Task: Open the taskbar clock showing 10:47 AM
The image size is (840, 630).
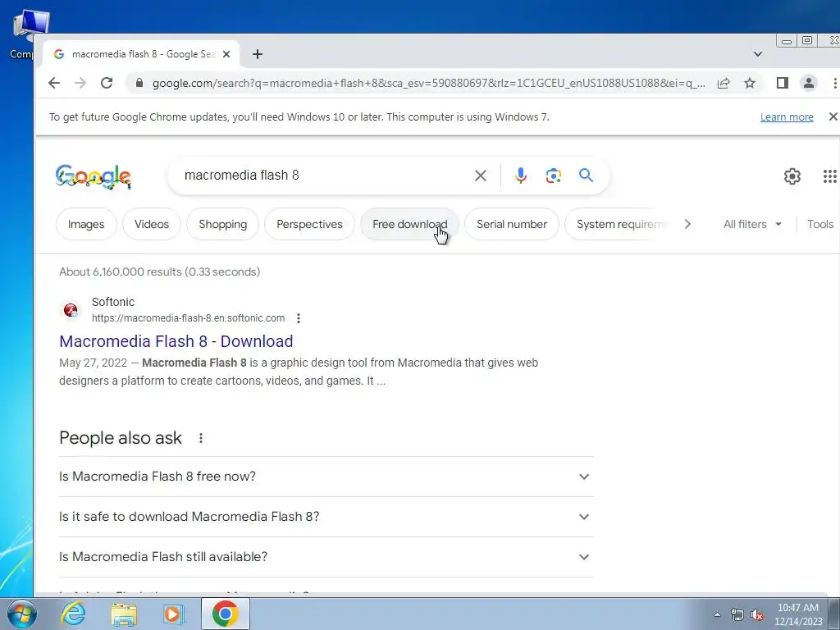Action: click(x=798, y=614)
